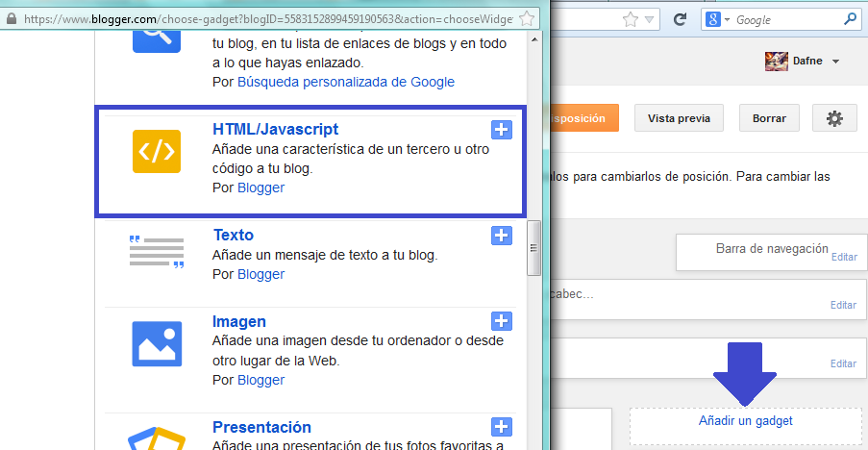Open the settings gear button in Blogger
This screenshot has height=450, width=868.
coord(834,118)
